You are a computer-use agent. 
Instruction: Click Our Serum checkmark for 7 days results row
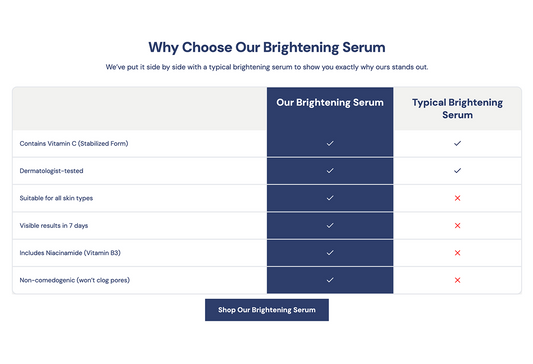pos(330,225)
